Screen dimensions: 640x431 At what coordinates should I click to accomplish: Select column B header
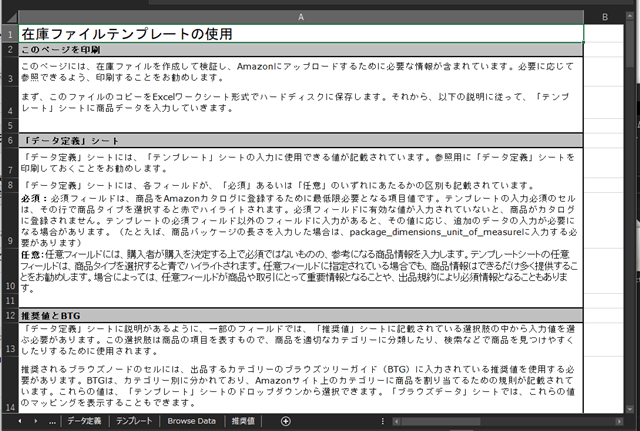(605, 17)
